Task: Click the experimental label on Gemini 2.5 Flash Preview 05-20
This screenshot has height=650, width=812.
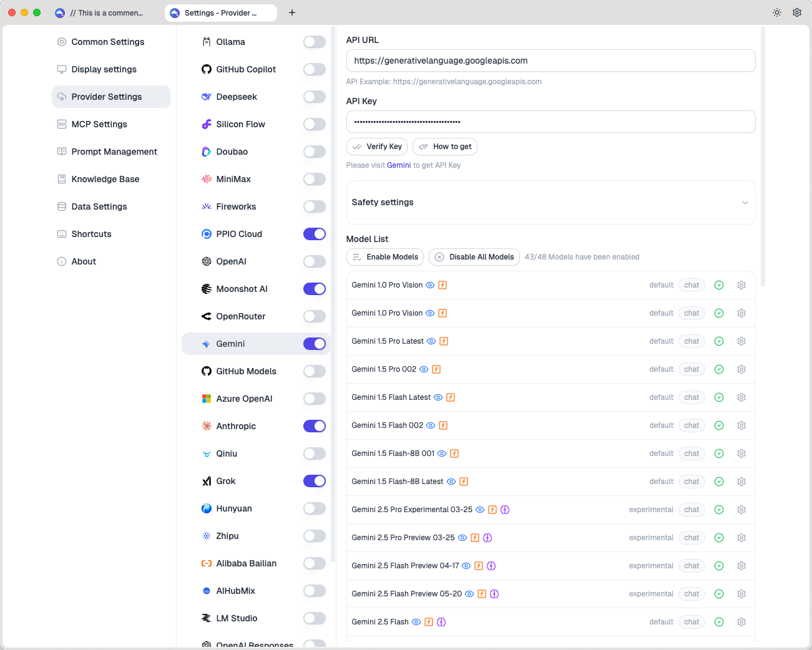Action: pos(651,594)
